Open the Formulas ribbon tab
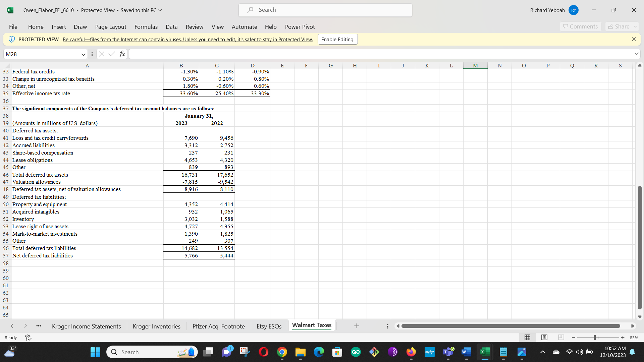 point(146,27)
